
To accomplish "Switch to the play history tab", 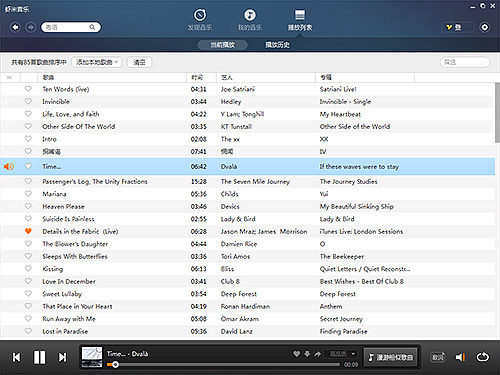I will pyautogui.click(x=277, y=45).
